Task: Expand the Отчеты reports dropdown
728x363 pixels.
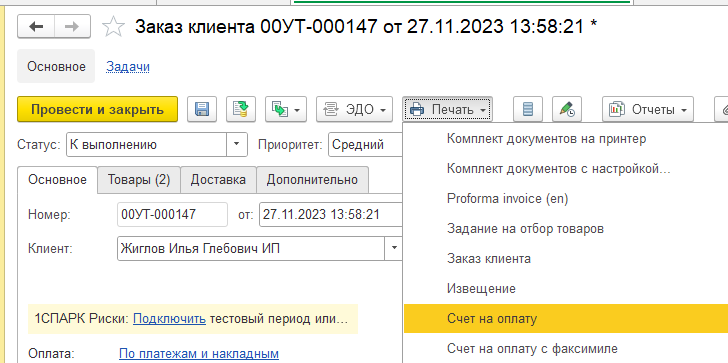Action: (648, 110)
